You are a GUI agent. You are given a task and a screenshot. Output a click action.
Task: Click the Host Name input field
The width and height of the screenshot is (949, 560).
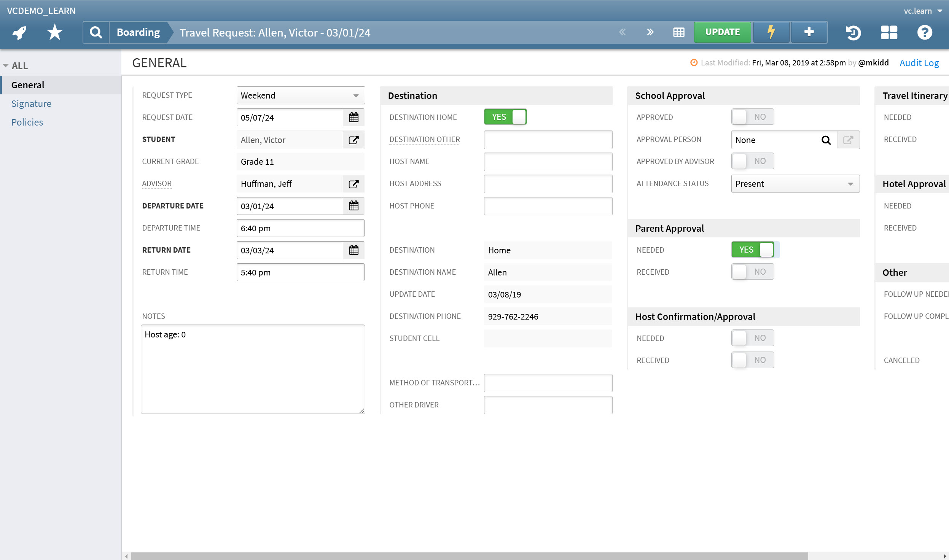tap(548, 162)
